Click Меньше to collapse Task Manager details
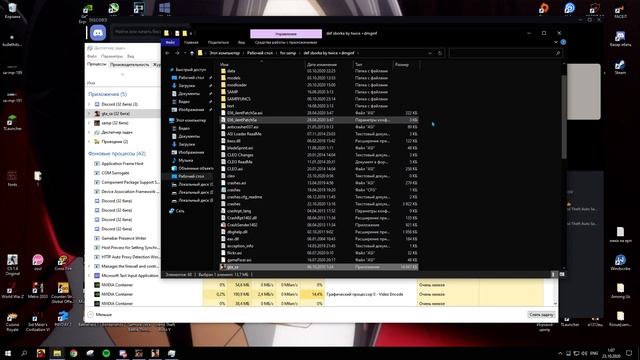Image resolution: width=640 pixels, height=360 pixels. (100, 315)
